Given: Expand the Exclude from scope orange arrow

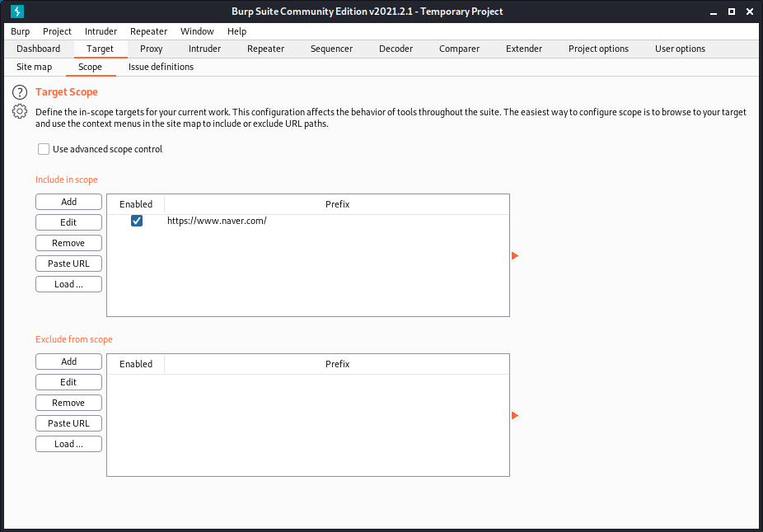Looking at the screenshot, I should pos(515,415).
